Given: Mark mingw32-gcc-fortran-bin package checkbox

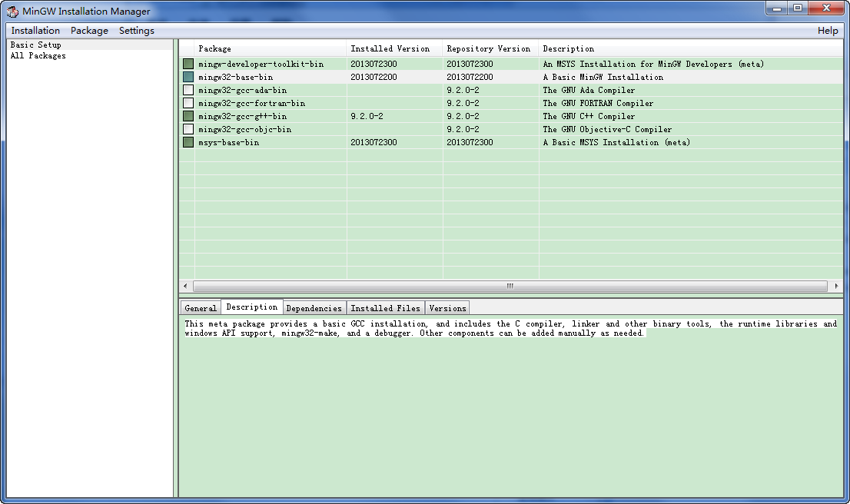Looking at the screenshot, I should click(x=188, y=103).
